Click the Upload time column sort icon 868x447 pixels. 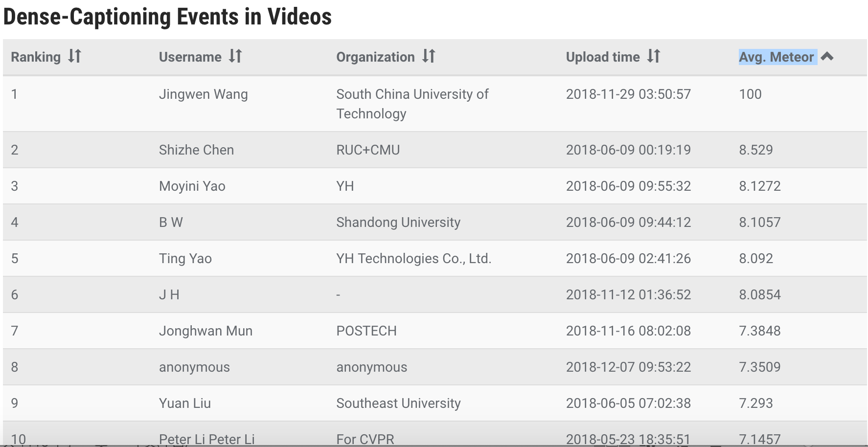point(653,57)
